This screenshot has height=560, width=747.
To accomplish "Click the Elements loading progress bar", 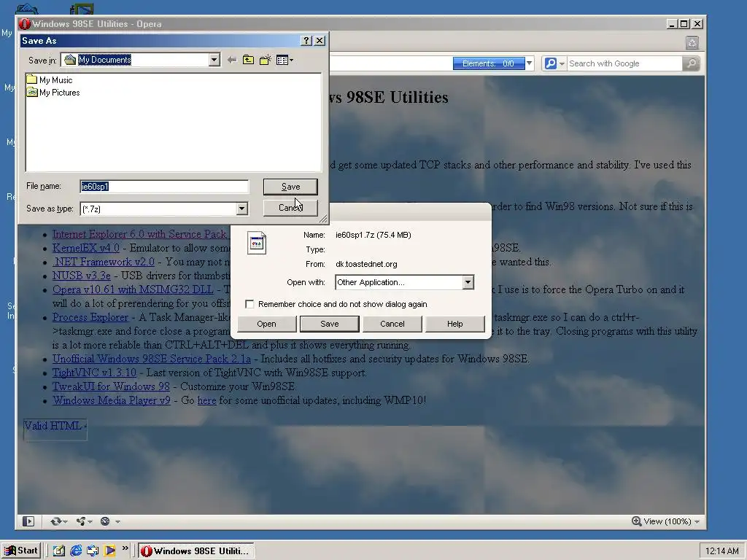I will tap(489, 63).
